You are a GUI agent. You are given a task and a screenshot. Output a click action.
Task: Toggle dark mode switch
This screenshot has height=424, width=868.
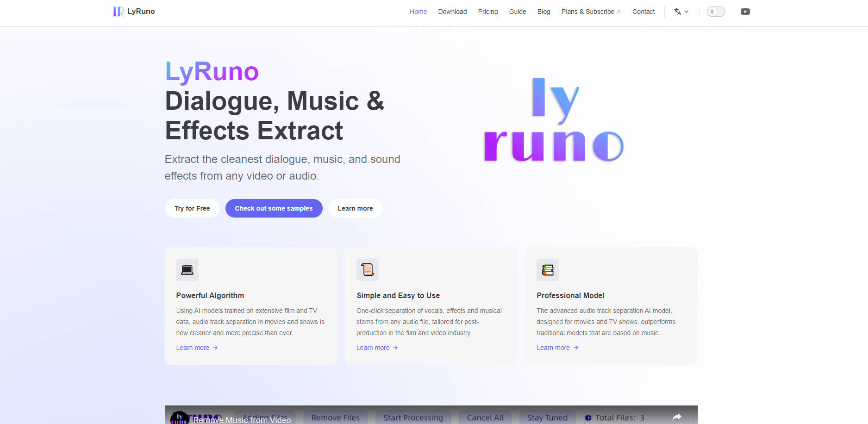click(716, 12)
